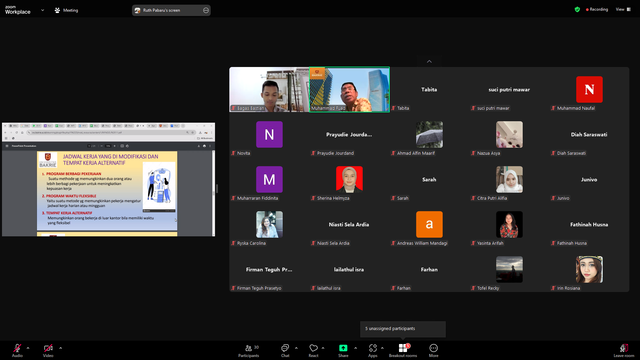The height and width of the screenshot is (360, 640).
Task: Select the Farhan tile name
Action: tap(429, 269)
